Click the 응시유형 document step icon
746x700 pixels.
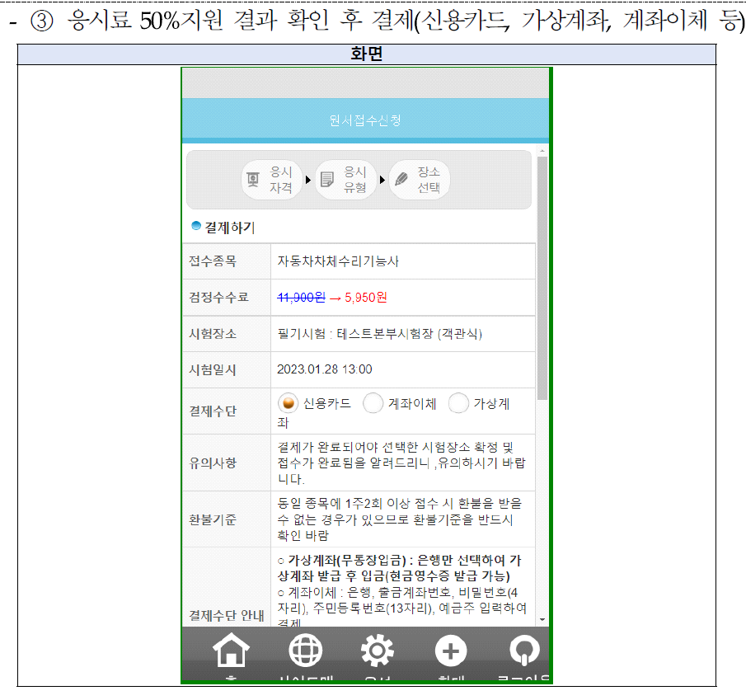point(346,179)
